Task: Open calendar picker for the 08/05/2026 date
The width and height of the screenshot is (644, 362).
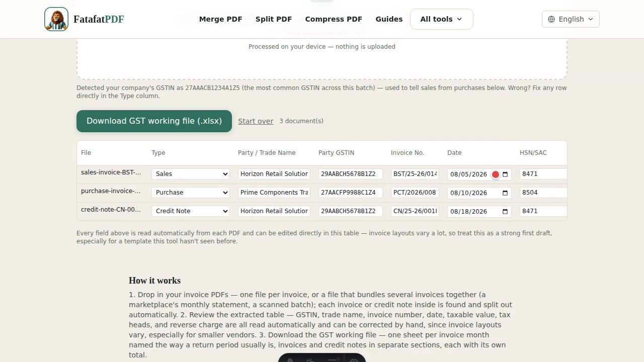Action: click(x=505, y=174)
